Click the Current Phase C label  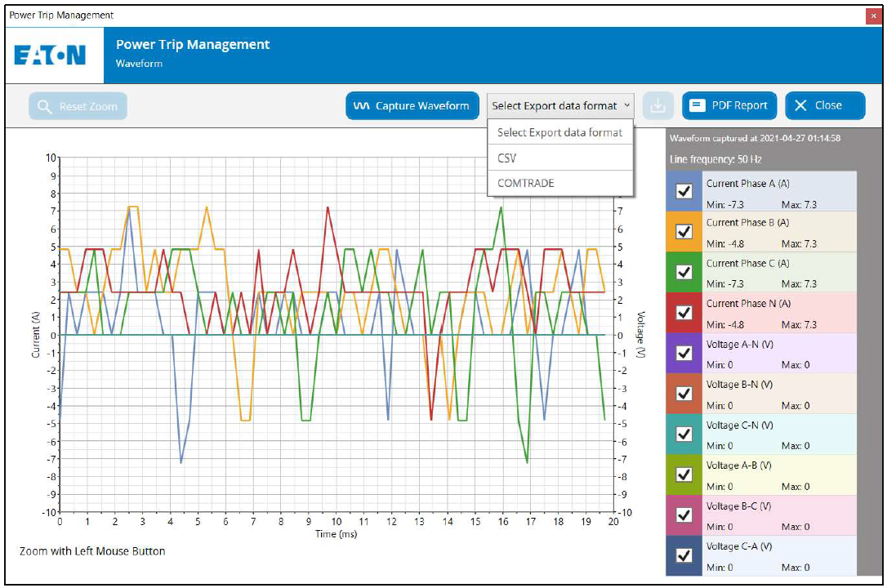pos(748,264)
